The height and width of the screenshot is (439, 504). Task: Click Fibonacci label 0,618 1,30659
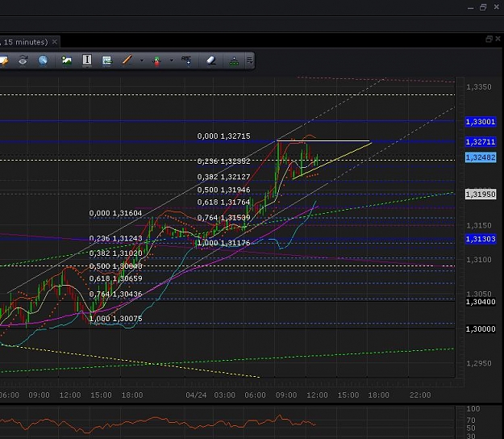(x=115, y=278)
